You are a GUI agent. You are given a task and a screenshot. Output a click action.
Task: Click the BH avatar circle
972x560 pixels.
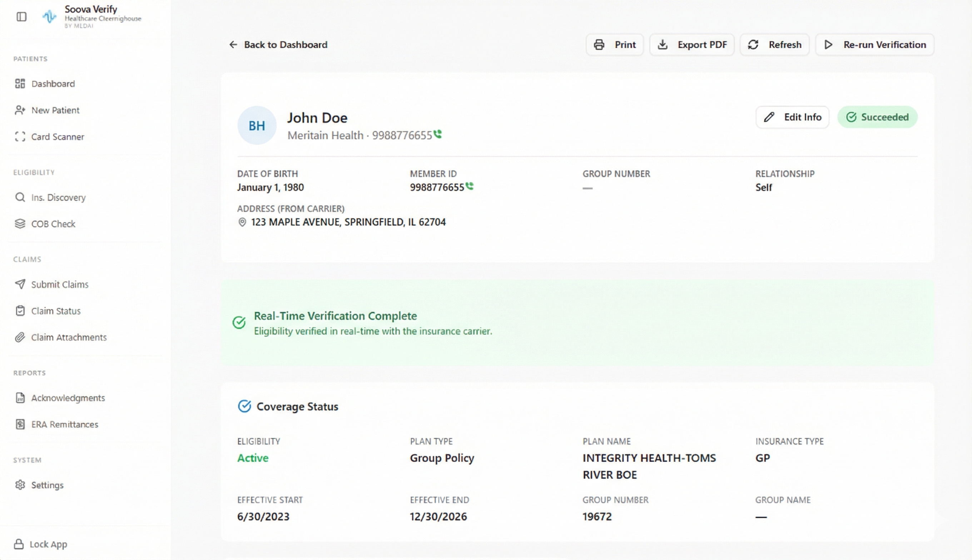pyautogui.click(x=257, y=125)
